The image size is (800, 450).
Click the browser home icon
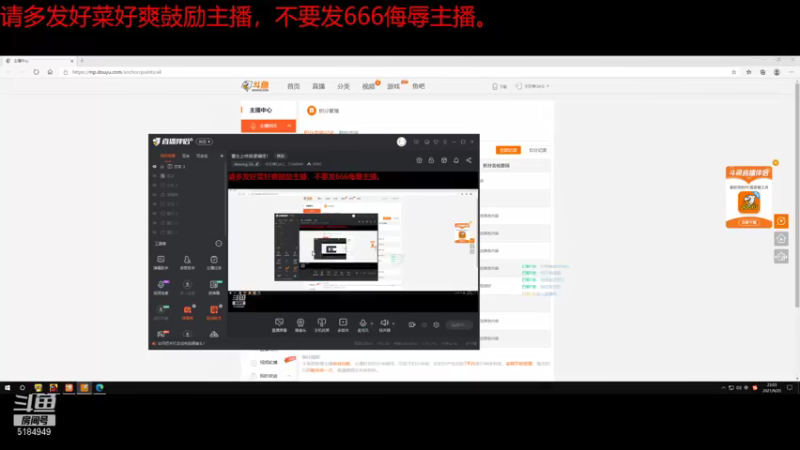tap(50, 72)
